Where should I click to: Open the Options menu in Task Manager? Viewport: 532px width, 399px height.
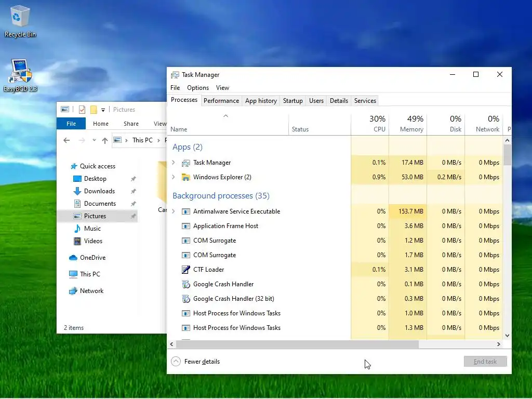click(198, 88)
